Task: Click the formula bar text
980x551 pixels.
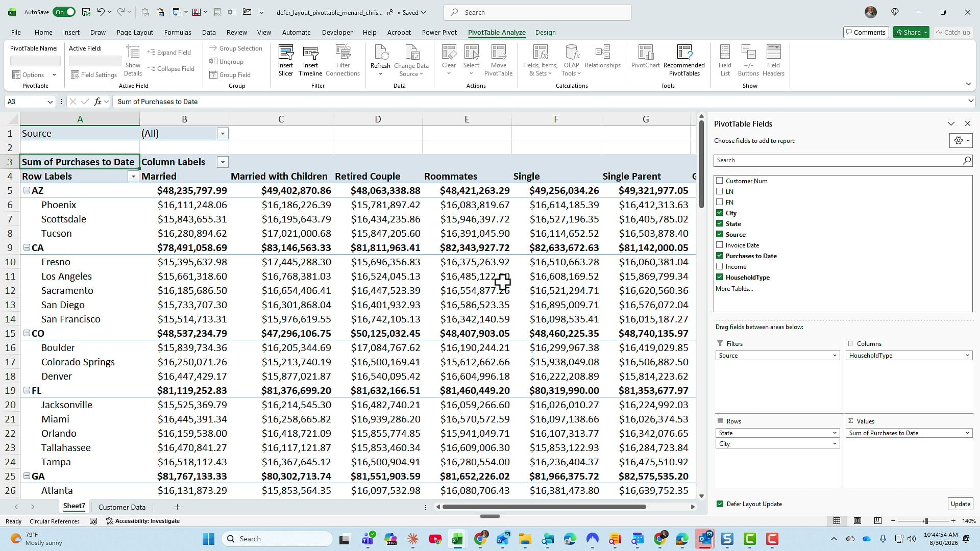Action: tap(158, 102)
